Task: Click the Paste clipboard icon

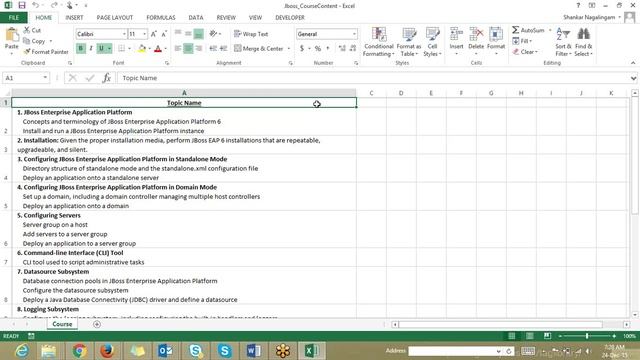Action: pos(12,35)
